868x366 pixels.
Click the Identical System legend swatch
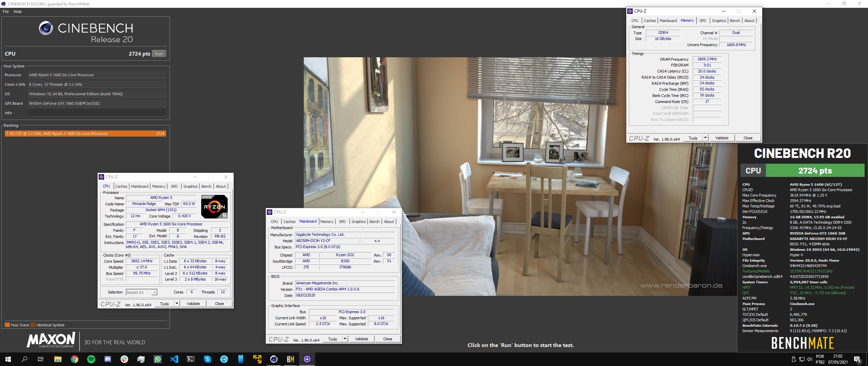coord(33,325)
